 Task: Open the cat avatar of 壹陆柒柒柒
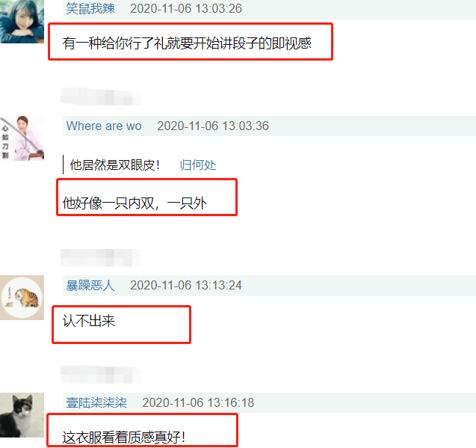(22, 415)
